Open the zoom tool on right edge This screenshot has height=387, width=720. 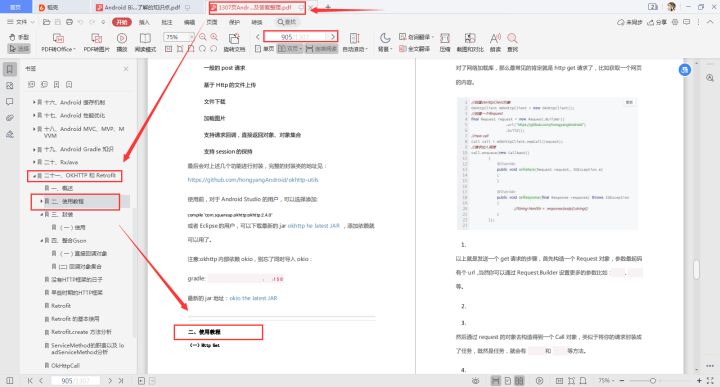click(x=710, y=78)
